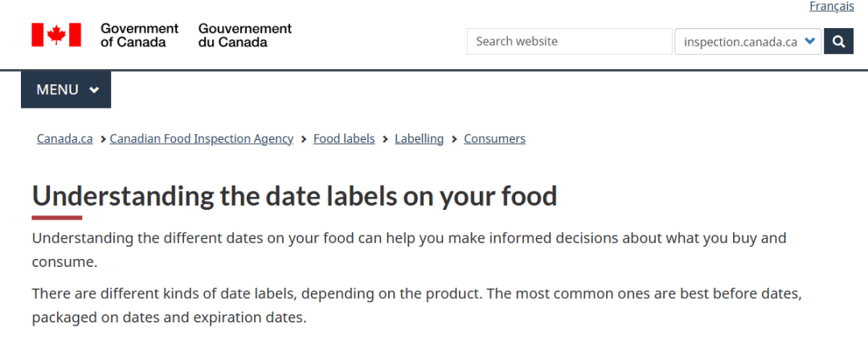868x357 pixels.
Task: Open Canadian Food Inspection Agency breadcrumb
Action: point(201,139)
